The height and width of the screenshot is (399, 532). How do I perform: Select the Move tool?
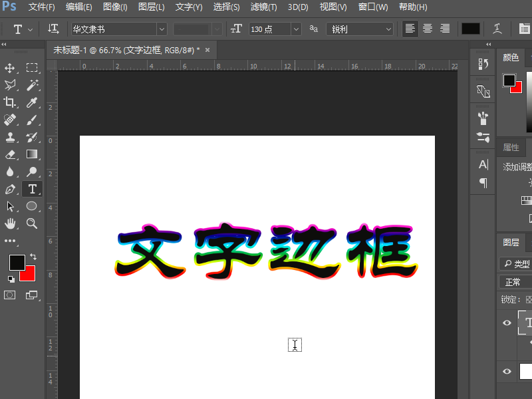coord(11,67)
